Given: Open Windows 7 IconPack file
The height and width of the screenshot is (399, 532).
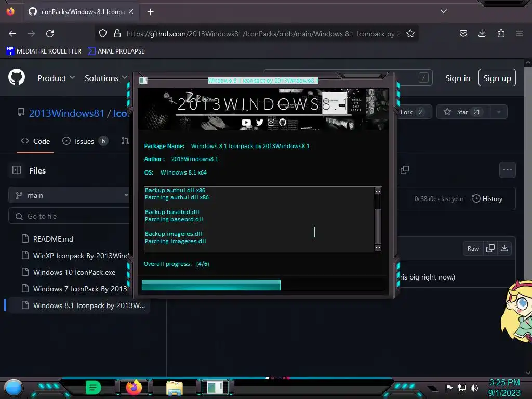Looking at the screenshot, I should [74, 289].
